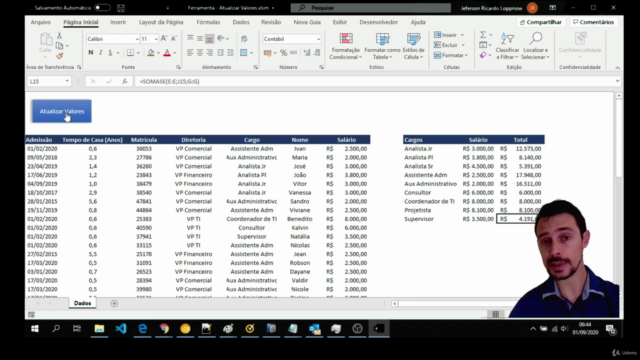Apply thousands separator (000) style
The width and height of the screenshot is (640, 360).
[293, 53]
